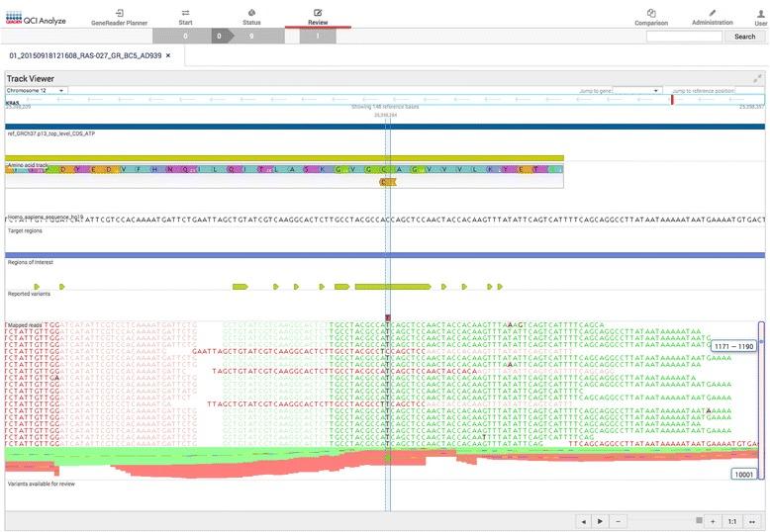
Task: Select the longest green region of interest arrow
Action: point(393,287)
